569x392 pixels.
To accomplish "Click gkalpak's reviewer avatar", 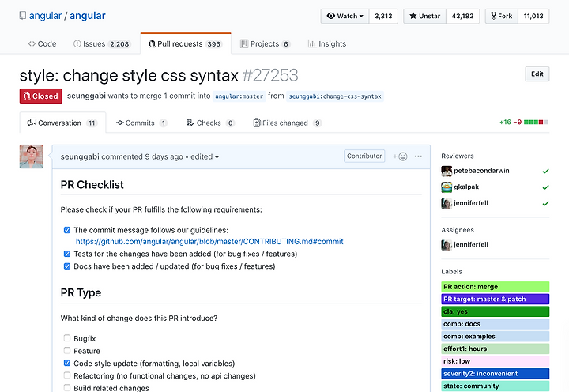I will click(x=447, y=187).
